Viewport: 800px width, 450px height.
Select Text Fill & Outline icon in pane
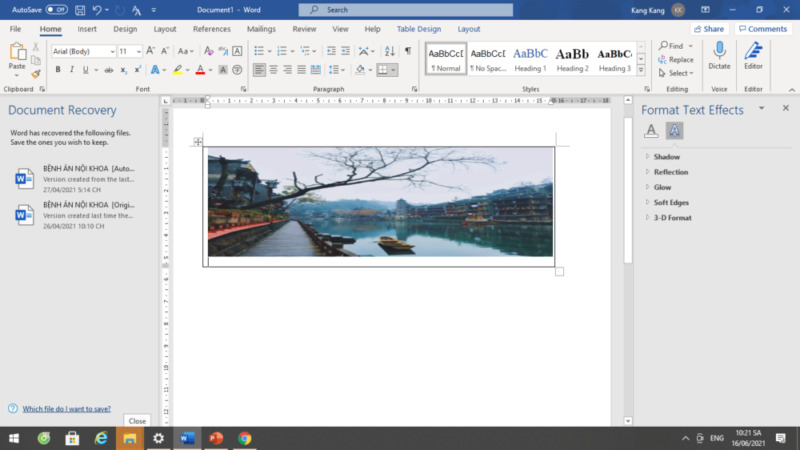pos(651,131)
